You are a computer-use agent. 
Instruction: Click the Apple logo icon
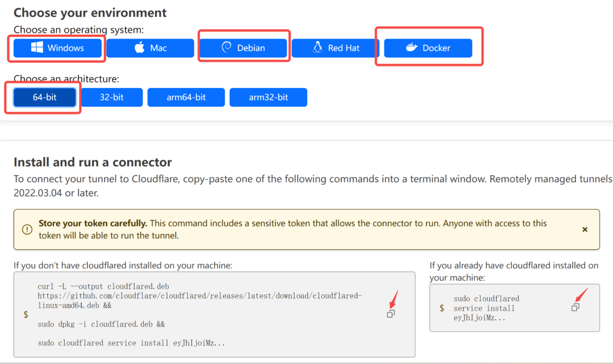(x=140, y=48)
